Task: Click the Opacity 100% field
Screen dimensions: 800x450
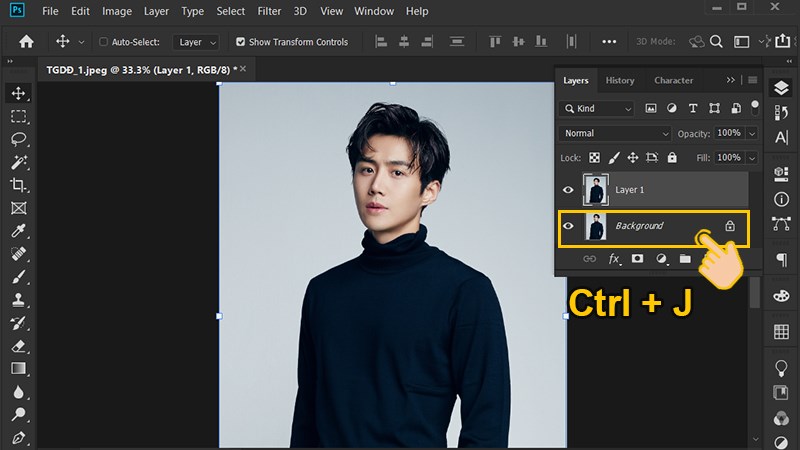Action: pyautogui.click(x=729, y=133)
